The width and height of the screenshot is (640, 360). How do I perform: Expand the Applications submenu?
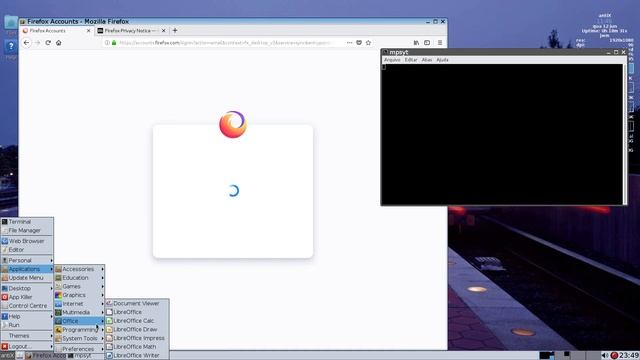27,269
